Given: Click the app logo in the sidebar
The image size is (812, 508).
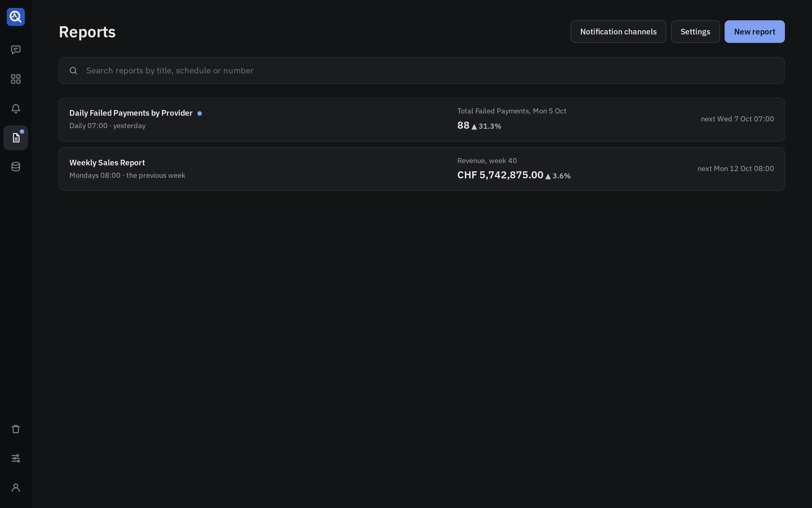Looking at the screenshot, I should [x=16, y=17].
